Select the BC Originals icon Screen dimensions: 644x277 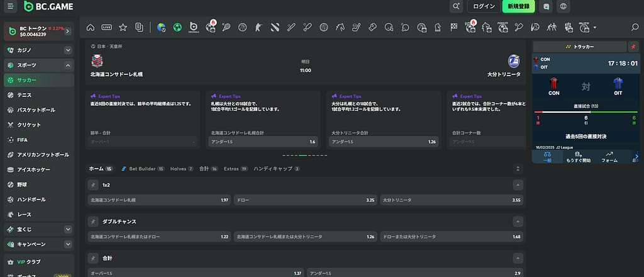click(x=194, y=28)
